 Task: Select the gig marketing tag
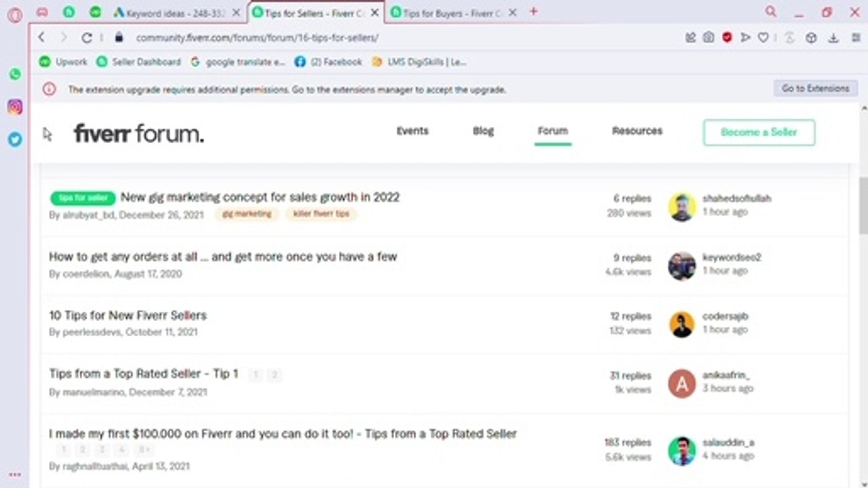pyautogui.click(x=247, y=214)
